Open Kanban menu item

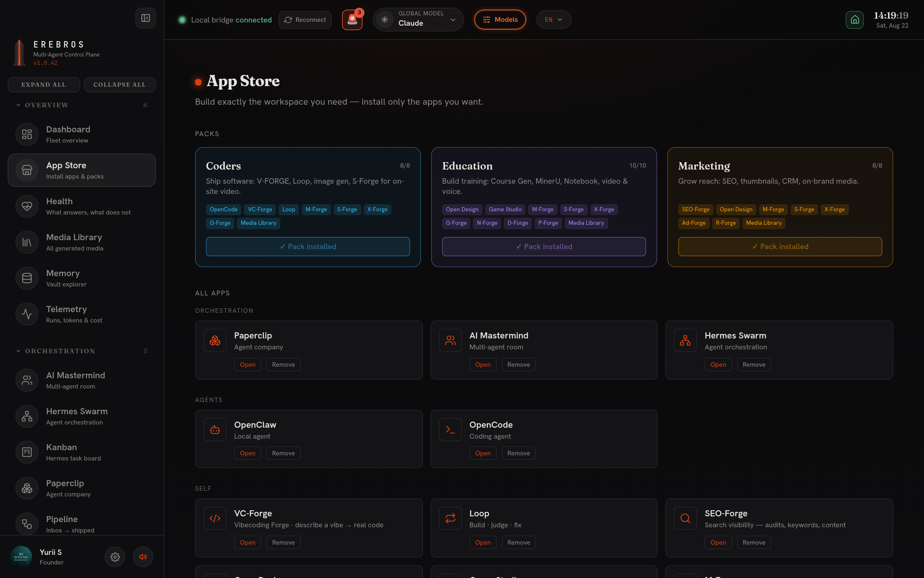82,452
